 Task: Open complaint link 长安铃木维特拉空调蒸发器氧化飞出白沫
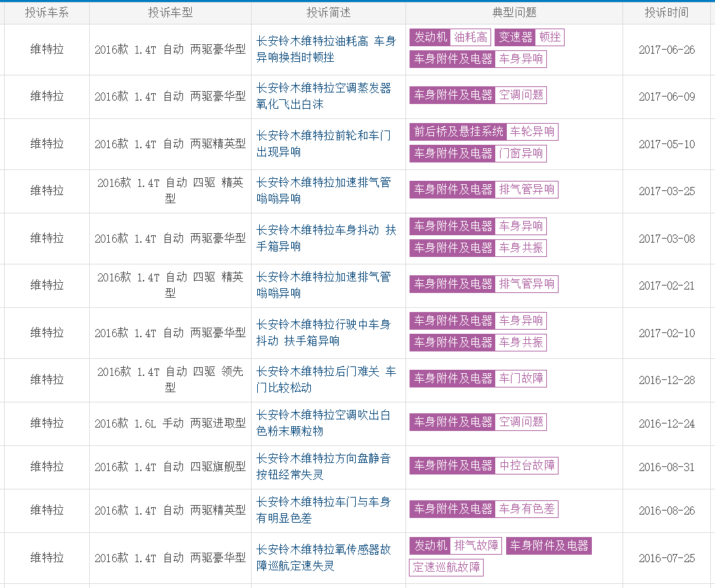pos(324,96)
